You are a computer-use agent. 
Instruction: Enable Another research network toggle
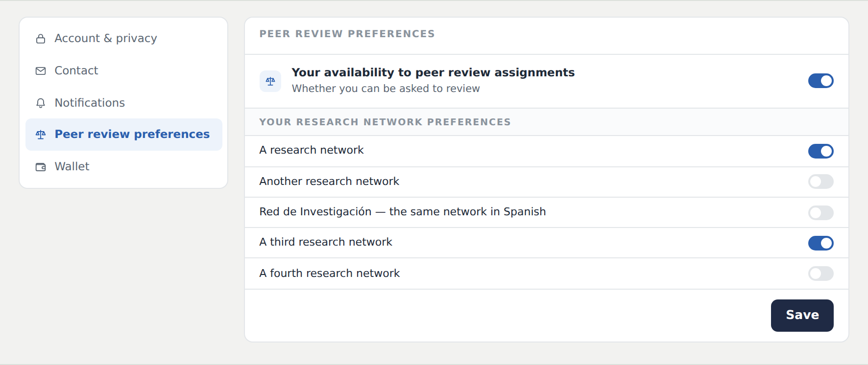pos(821,182)
